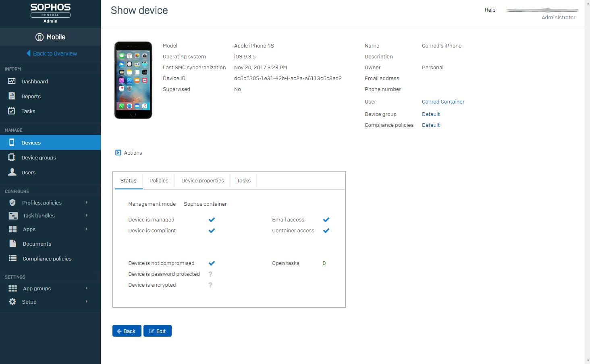The width and height of the screenshot is (590, 364).
Task: Expand the Actions section
Action: click(129, 153)
